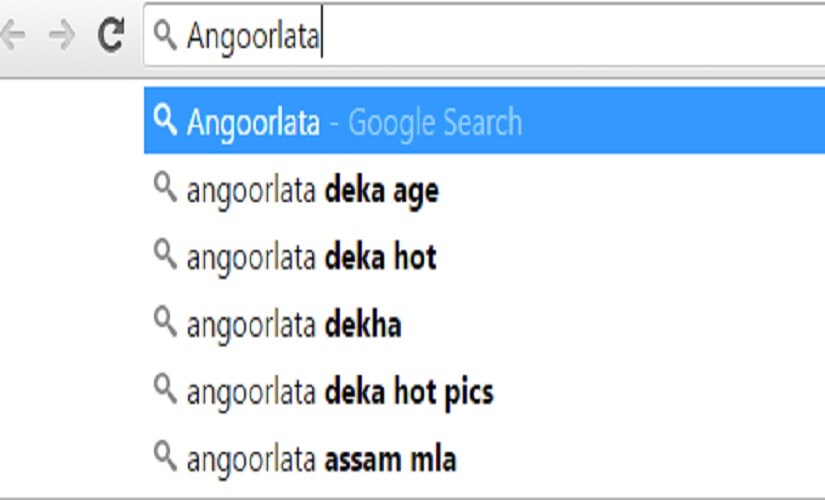
Task: Click the browser back arrow
Action: tap(13, 35)
